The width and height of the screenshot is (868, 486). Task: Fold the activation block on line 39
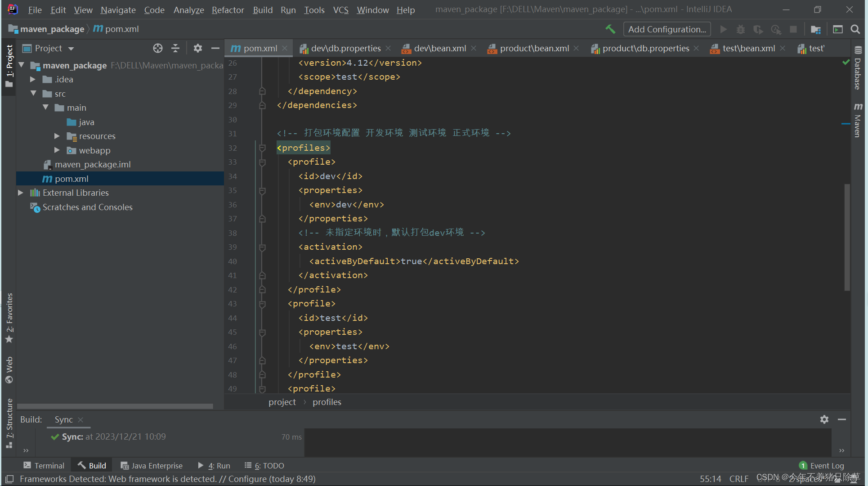(262, 247)
